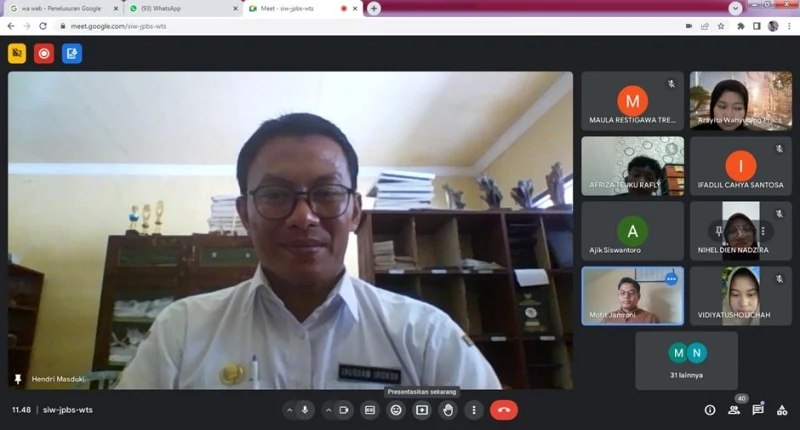Select Ajik Siswantoro participant tile
800x430 pixels.
click(x=632, y=231)
